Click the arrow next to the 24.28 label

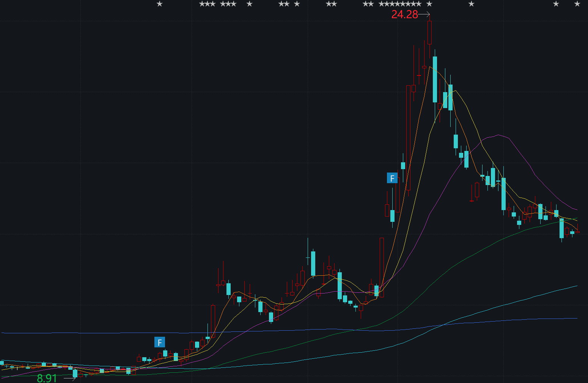[424, 15]
